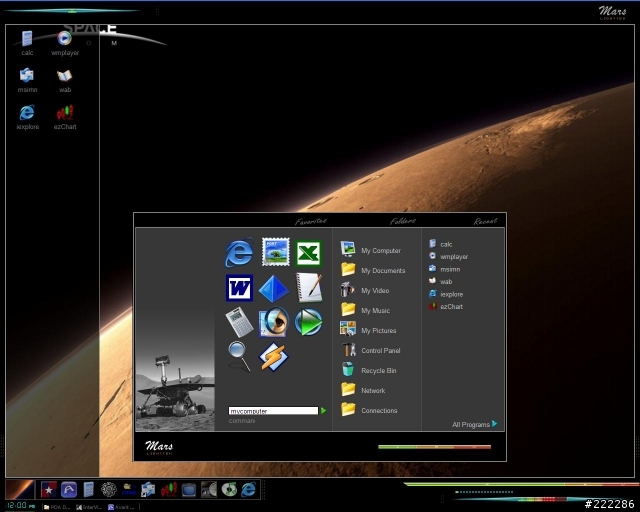This screenshot has height=512, width=640.
Task: Click green go arrow beside command field
Action: [x=324, y=410]
